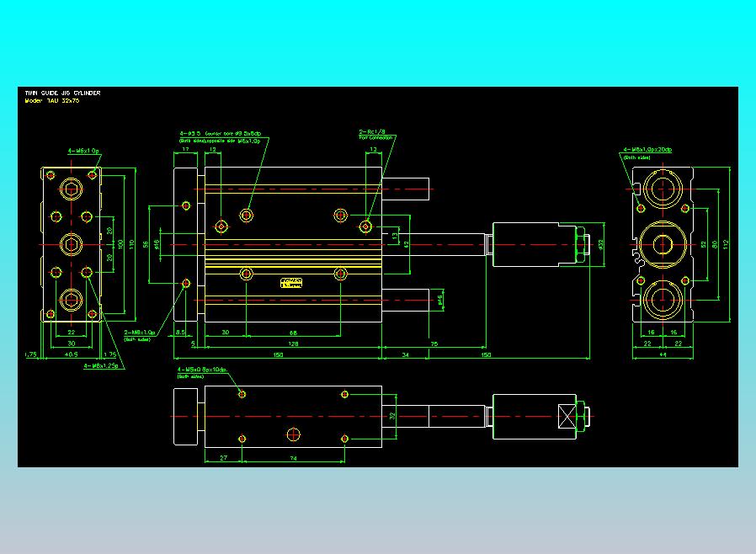The width and height of the screenshot is (756, 554).
Task: Select the 4-M8x1.25p callout label
Action: tap(101, 366)
